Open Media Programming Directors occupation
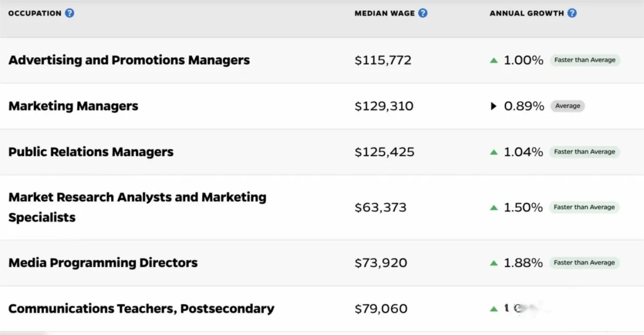This screenshot has width=644, height=335. 103,263
